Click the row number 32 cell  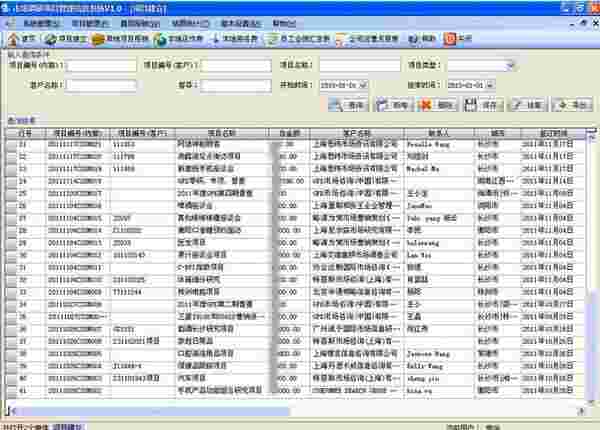click(x=23, y=280)
